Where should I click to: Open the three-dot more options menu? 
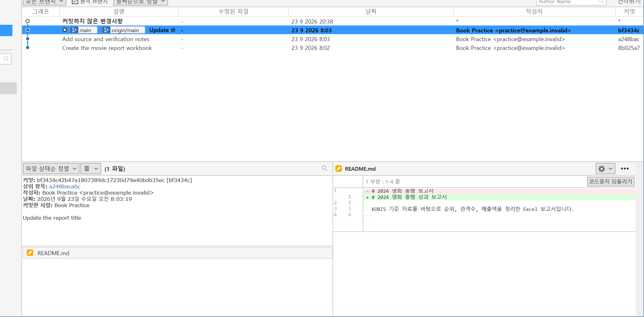click(x=625, y=169)
